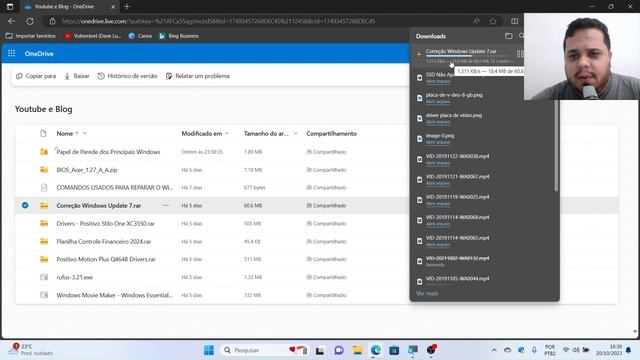Click Abrir arquivo under image-0.png
Image resolution: width=640 pixels, height=360 pixels.
click(x=438, y=142)
